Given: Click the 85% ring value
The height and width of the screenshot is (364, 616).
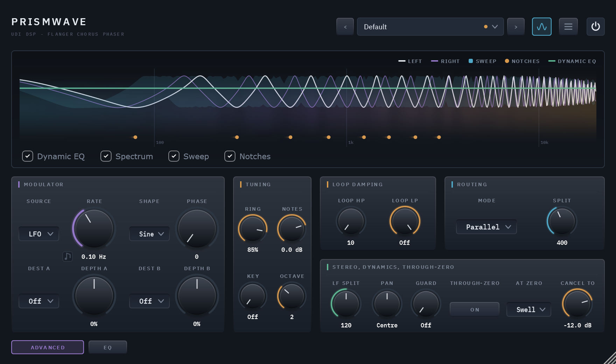Looking at the screenshot, I should pos(253,250).
